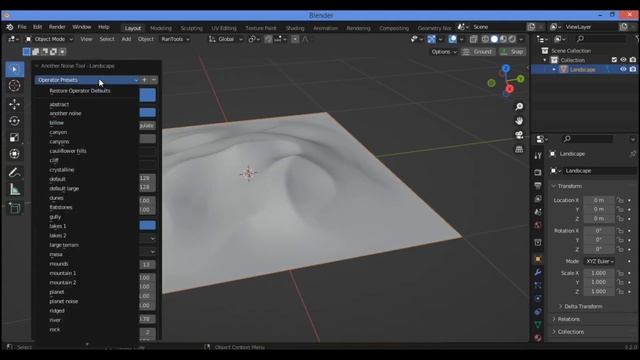This screenshot has height=360, width=640.
Task: Enable solid viewport shading mode
Action: [x=494, y=39]
